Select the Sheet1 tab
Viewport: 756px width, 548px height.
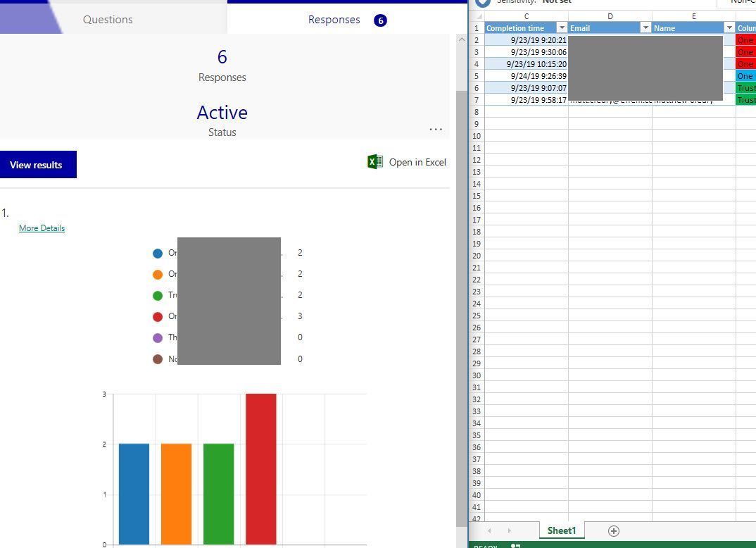[x=561, y=530]
